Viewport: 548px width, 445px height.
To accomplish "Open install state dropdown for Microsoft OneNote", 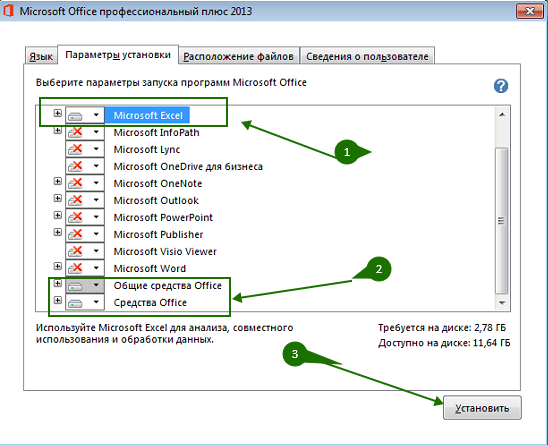I will (x=85, y=183).
